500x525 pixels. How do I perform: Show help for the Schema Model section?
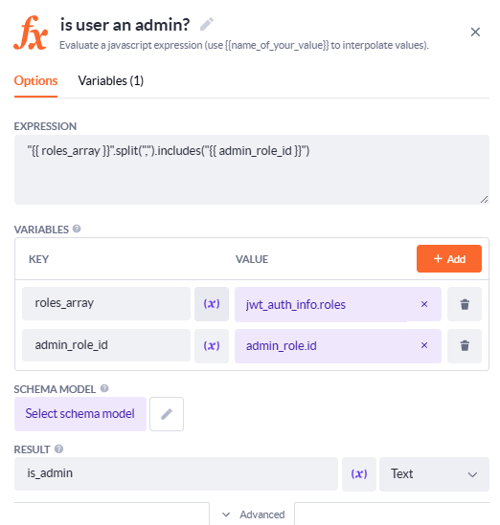click(x=104, y=388)
